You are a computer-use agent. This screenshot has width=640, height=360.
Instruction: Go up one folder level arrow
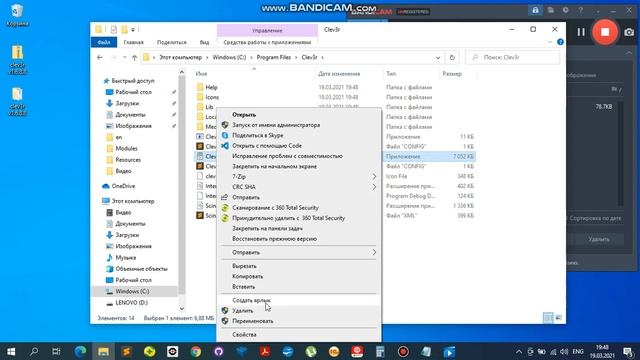(x=134, y=58)
